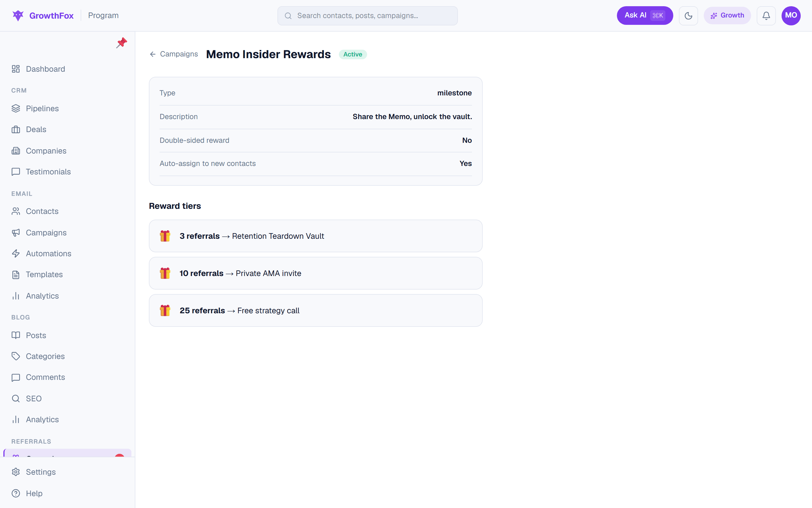The height and width of the screenshot is (508, 812).
Task: Click the Categories tag icon
Action: click(x=16, y=356)
